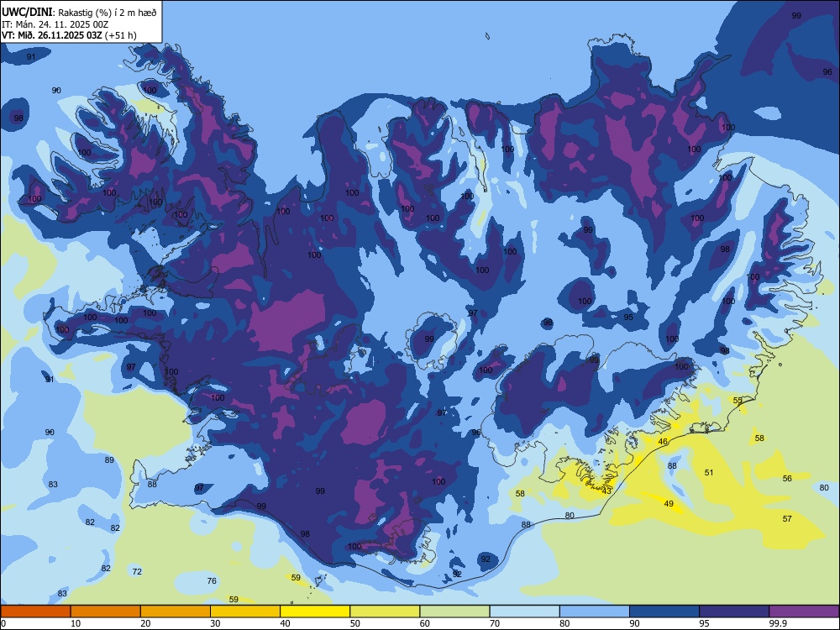The image size is (840, 630).
Task: Click the pale blue 70–80 legend swatch
Action: [525, 612]
